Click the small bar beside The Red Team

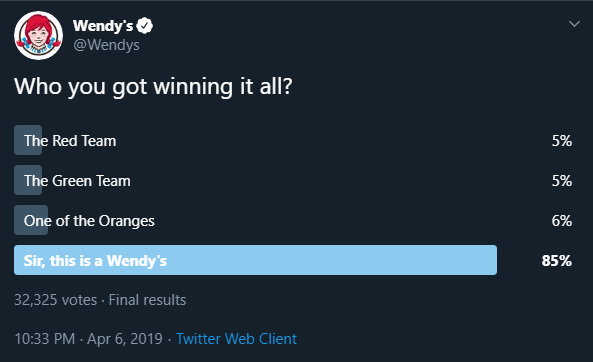(x=28, y=140)
